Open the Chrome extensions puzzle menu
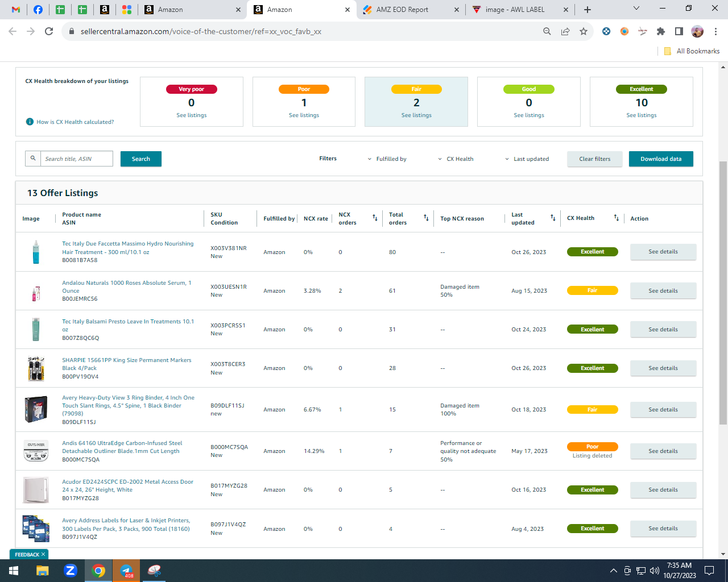 (x=661, y=31)
